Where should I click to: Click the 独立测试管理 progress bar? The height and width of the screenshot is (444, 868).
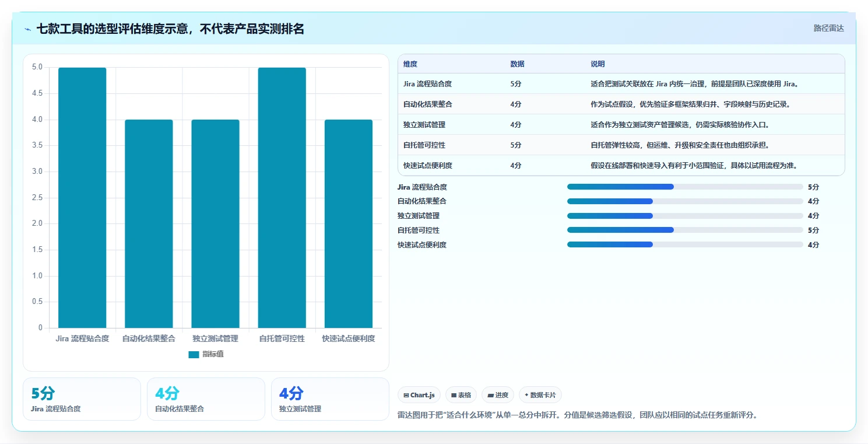pyautogui.click(x=685, y=216)
